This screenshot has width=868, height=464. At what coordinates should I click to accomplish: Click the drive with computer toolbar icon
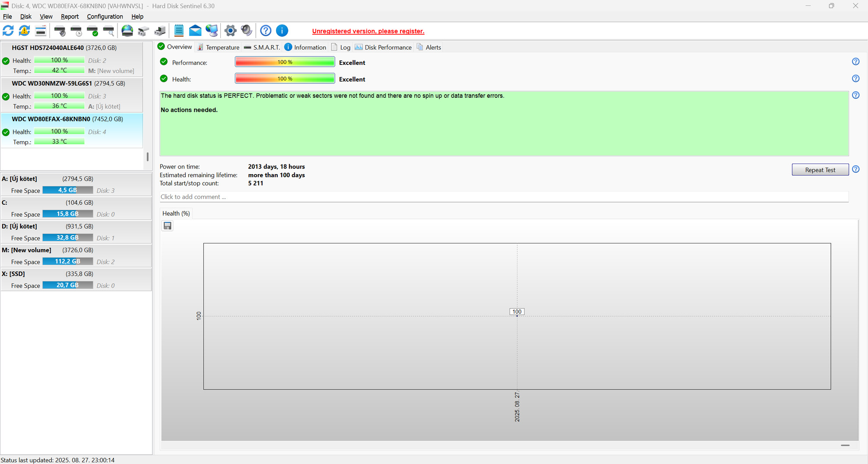(160, 31)
